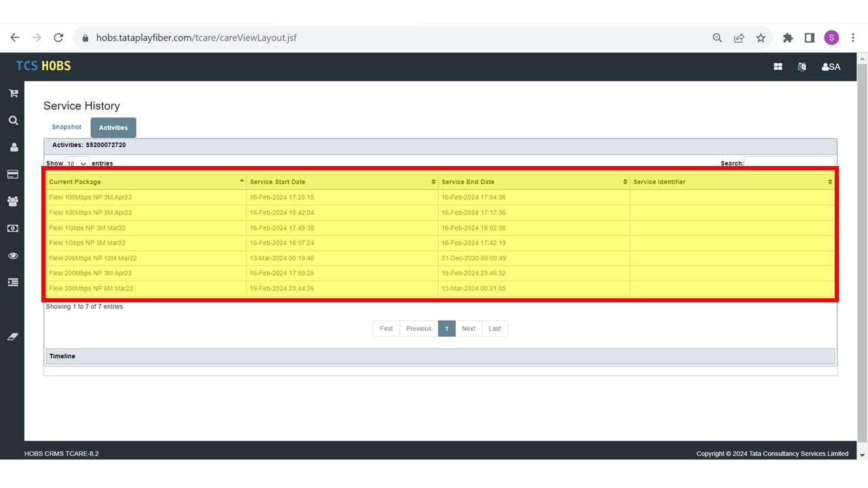Sort by Service Identifier column
This screenshot has width=868, height=488.
tap(732, 182)
